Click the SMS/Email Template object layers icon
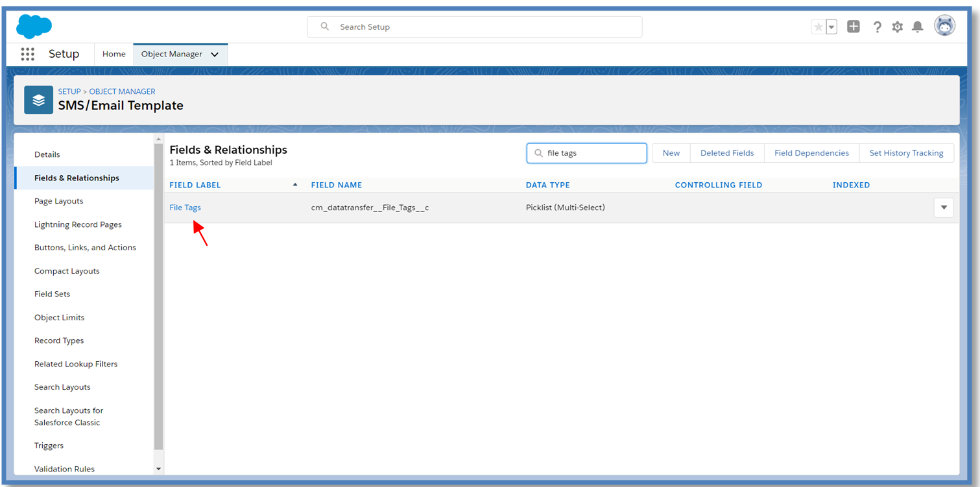The width and height of the screenshot is (980, 487). 39,100
